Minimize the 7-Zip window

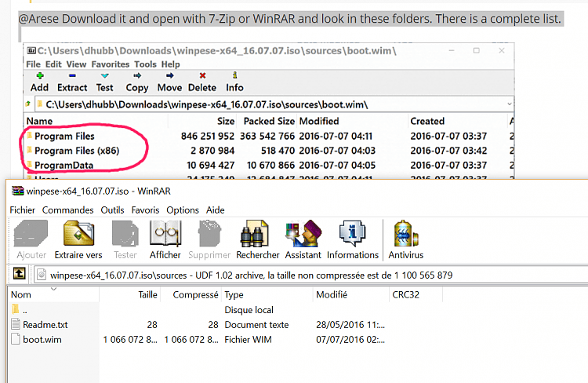[452, 50]
